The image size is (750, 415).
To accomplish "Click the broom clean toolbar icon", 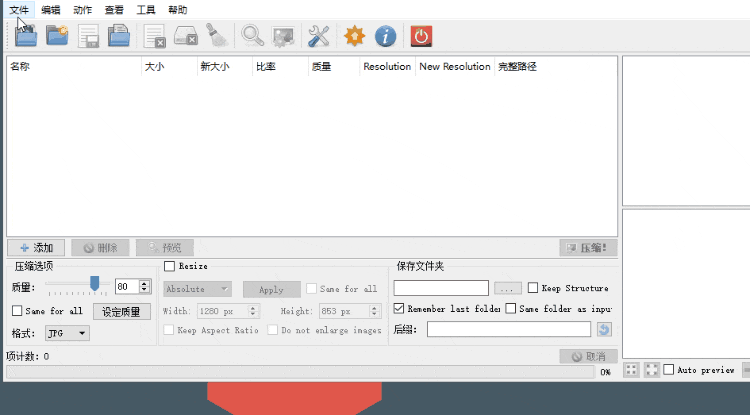I will click(217, 36).
